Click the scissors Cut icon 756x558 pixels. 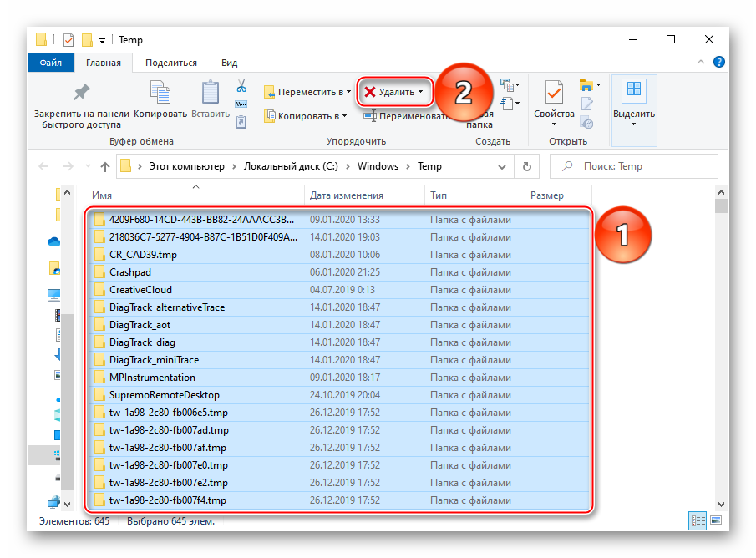pyautogui.click(x=241, y=85)
